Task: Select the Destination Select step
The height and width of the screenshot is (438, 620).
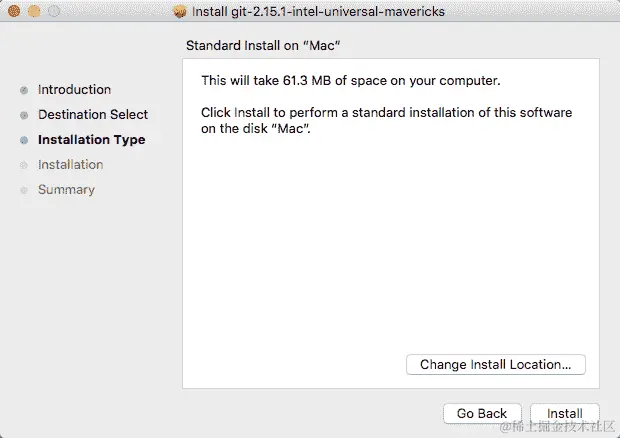Action: coord(93,115)
